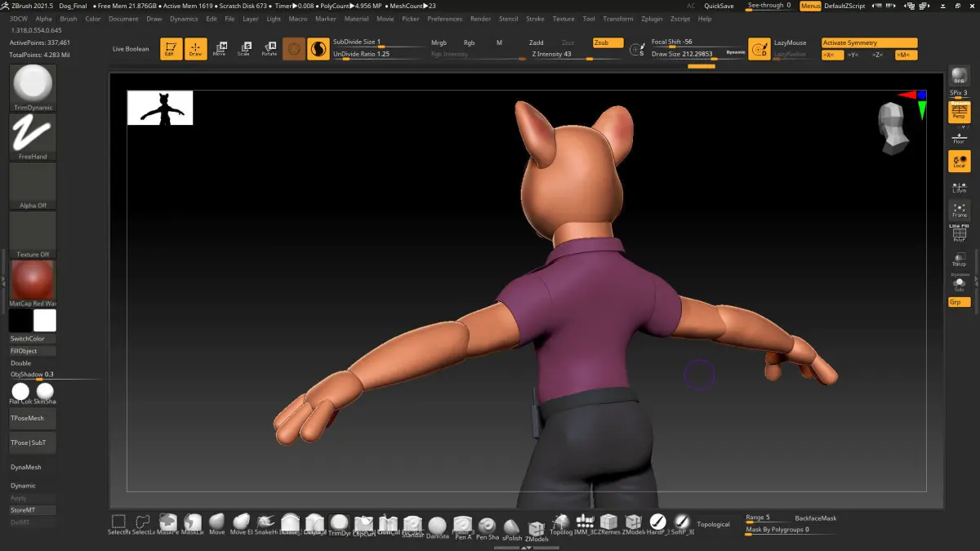Viewport: 980px width, 551px height.
Task: Open the MatCap Red Wax material picker
Action: click(x=33, y=283)
